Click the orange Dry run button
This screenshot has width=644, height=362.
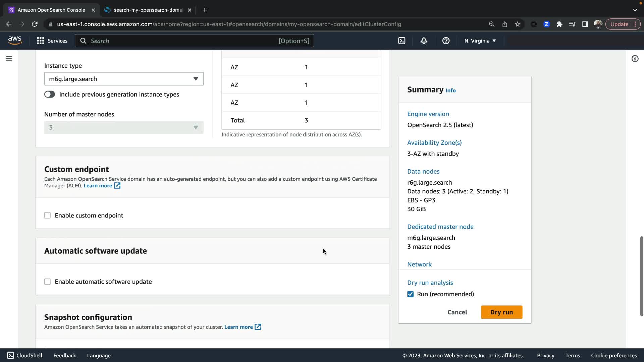pos(501,312)
